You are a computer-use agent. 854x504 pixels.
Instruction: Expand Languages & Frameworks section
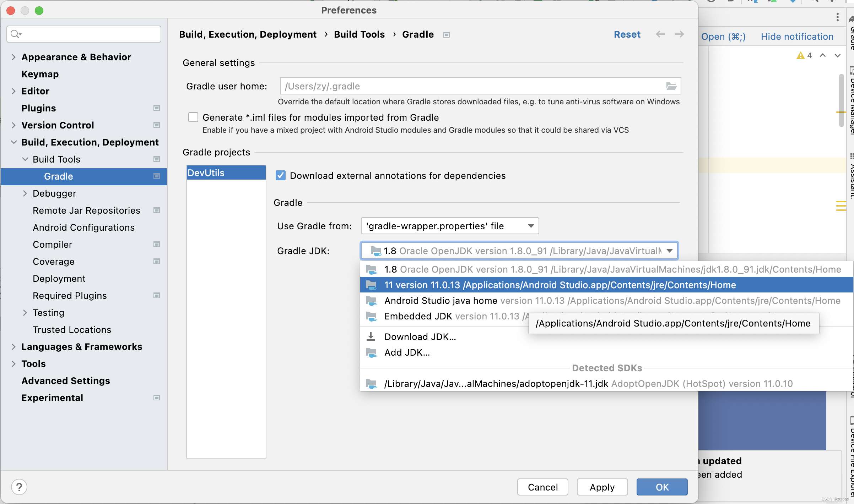click(x=13, y=346)
